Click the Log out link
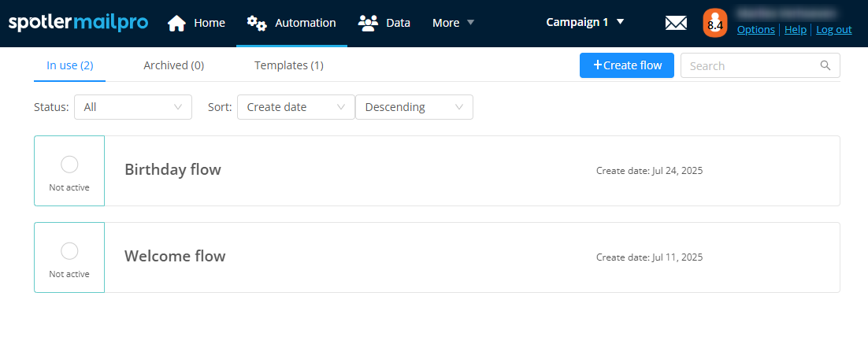 tap(833, 30)
